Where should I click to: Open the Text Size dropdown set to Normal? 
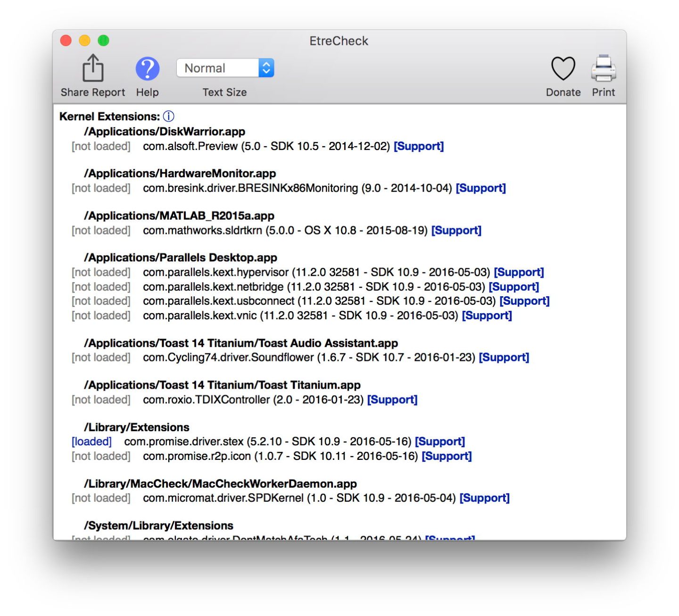(225, 68)
